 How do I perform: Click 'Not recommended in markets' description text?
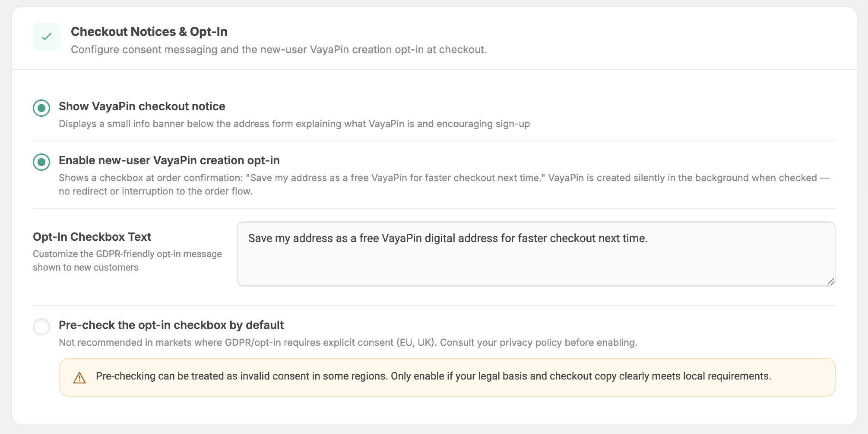[348, 343]
